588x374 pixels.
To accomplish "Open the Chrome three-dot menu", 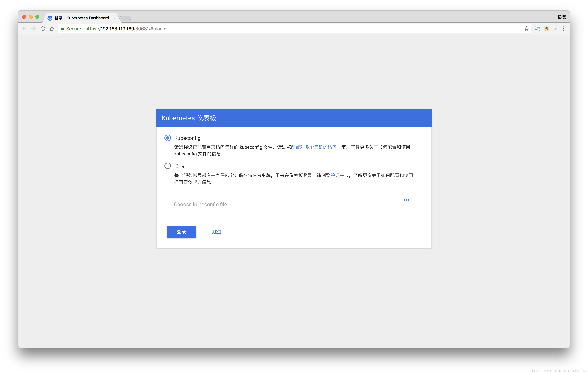I will [564, 29].
